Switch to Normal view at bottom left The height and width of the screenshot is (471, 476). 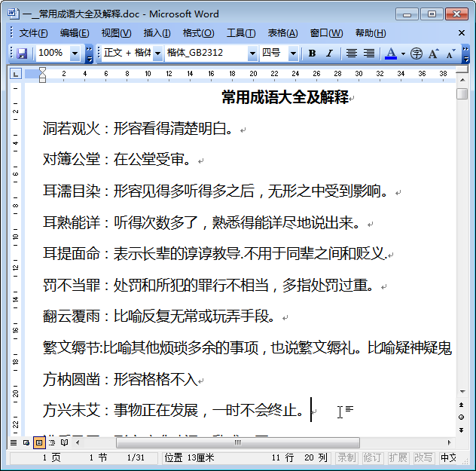point(14,442)
